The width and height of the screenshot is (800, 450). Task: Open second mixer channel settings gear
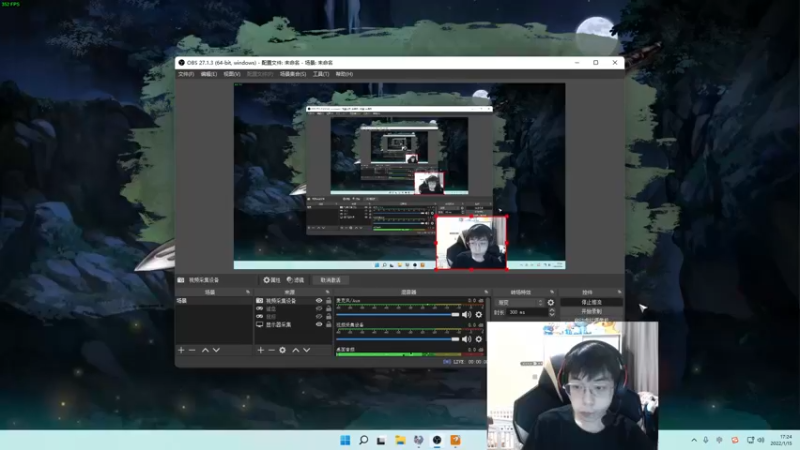click(479, 339)
